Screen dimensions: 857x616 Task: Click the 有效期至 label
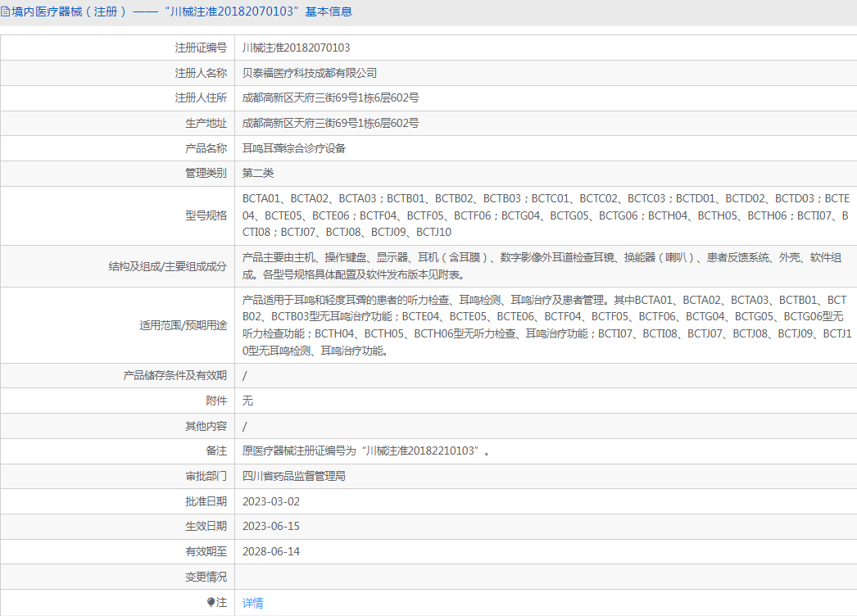206,551
